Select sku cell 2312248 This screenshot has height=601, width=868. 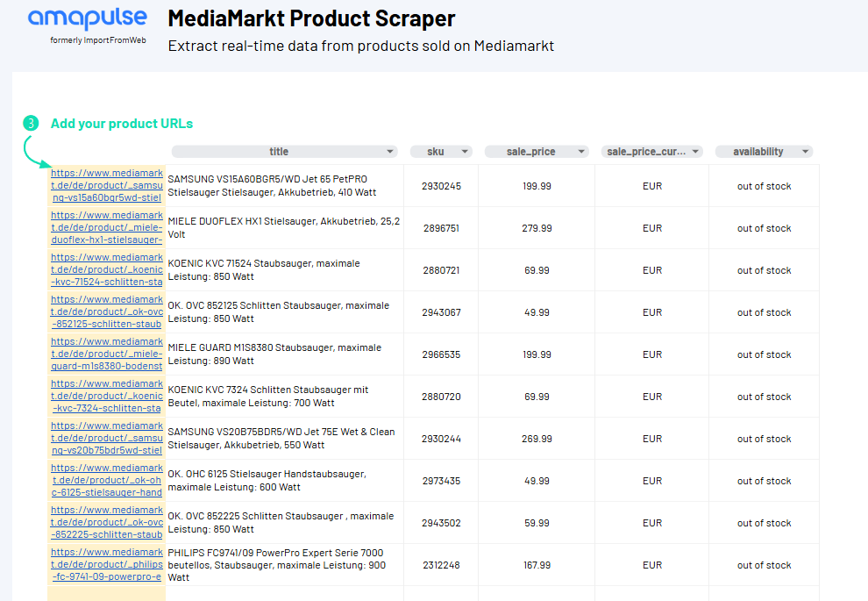(x=441, y=565)
